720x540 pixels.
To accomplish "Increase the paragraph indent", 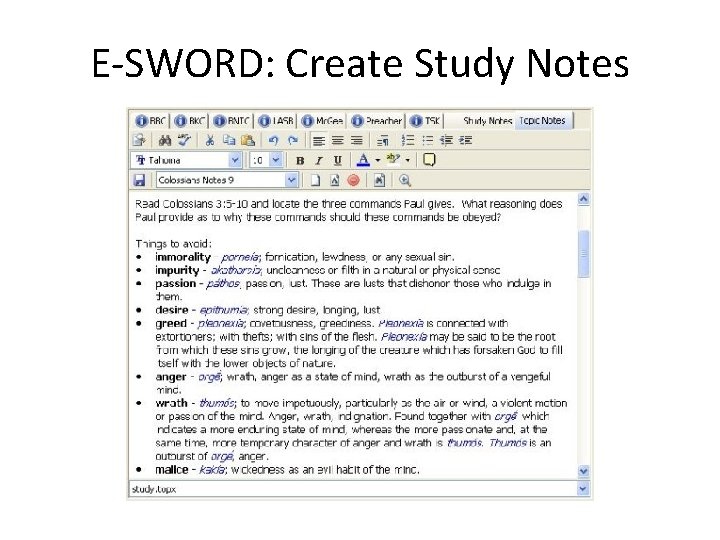I will (x=465, y=140).
